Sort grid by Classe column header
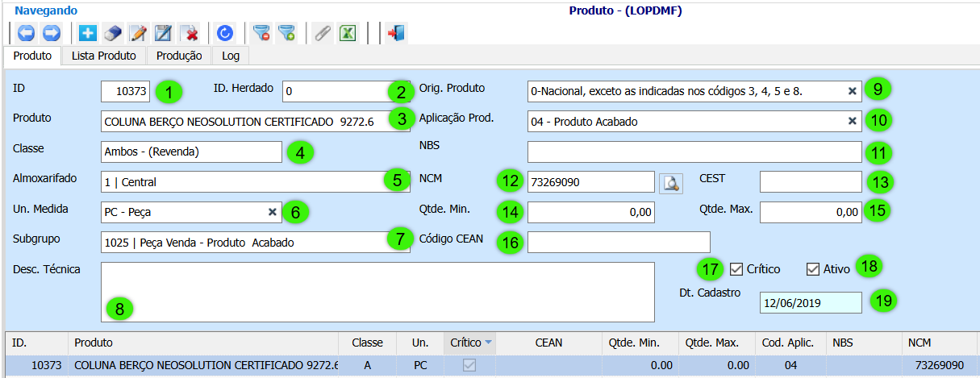The height and width of the screenshot is (378, 980). coord(368,343)
